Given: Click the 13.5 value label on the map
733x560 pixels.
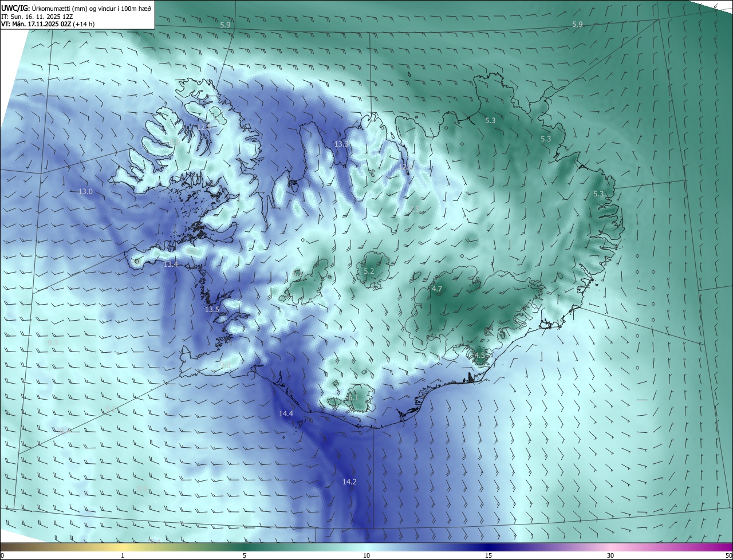Looking at the screenshot, I should point(212,310).
